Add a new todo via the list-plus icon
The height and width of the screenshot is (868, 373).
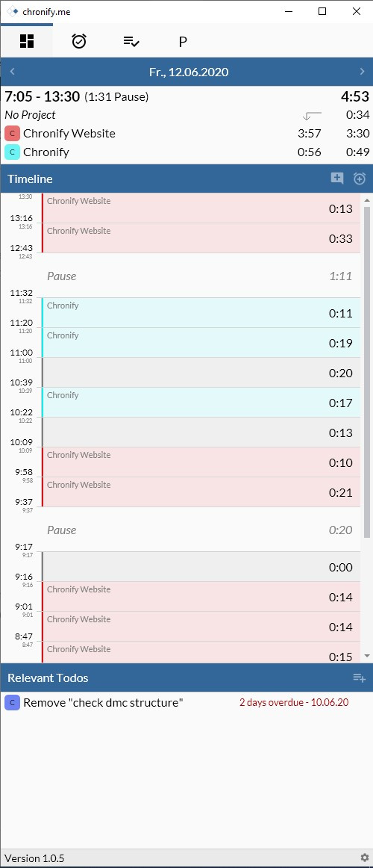tap(359, 678)
